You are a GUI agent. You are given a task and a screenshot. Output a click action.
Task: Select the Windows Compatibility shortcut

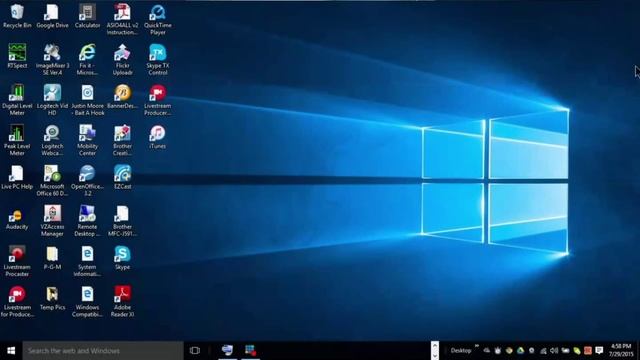coord(87,302)
